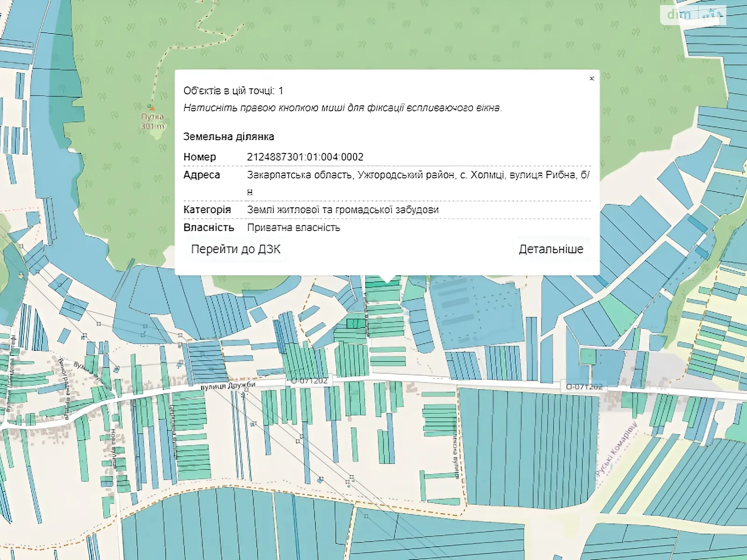This screenshot has height=560, width=747.
Task: Click the cadastral number 2124887301:01:004:0002
Action: tap(305, 157)
